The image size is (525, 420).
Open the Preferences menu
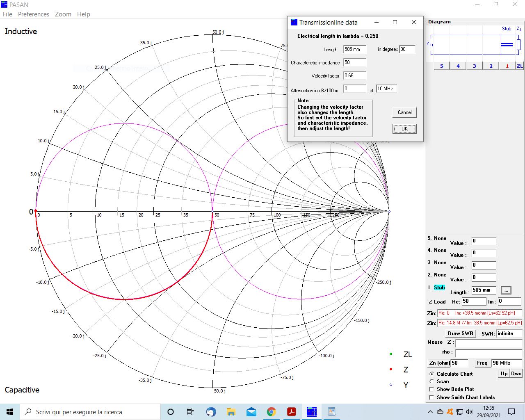[x=34, y=14]
